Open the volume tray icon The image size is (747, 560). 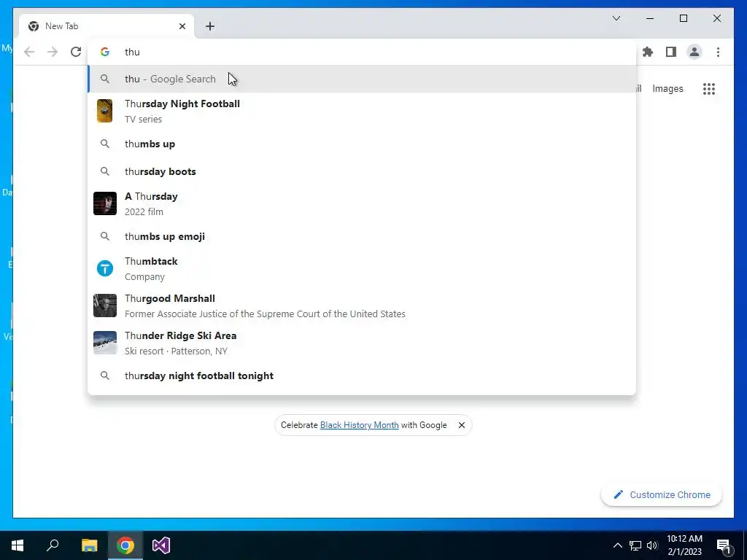click(652, 545)
